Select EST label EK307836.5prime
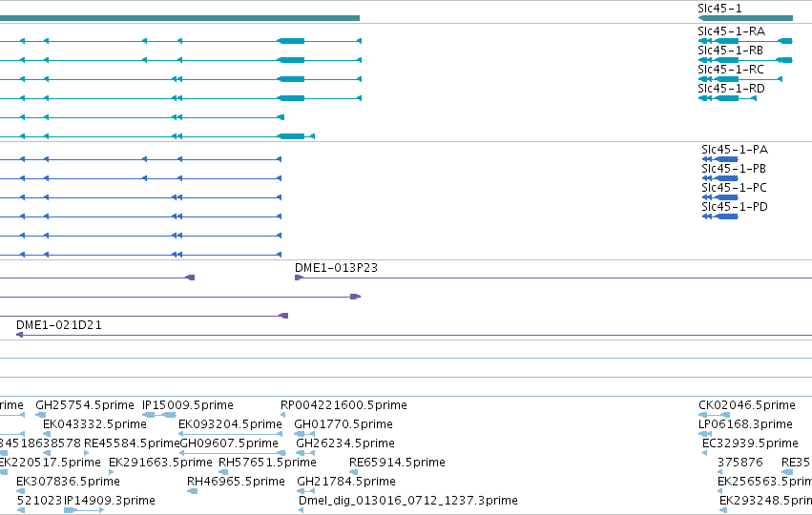This screenshot has height=515, width=812. pyautogui.click(x=68, y=482)
